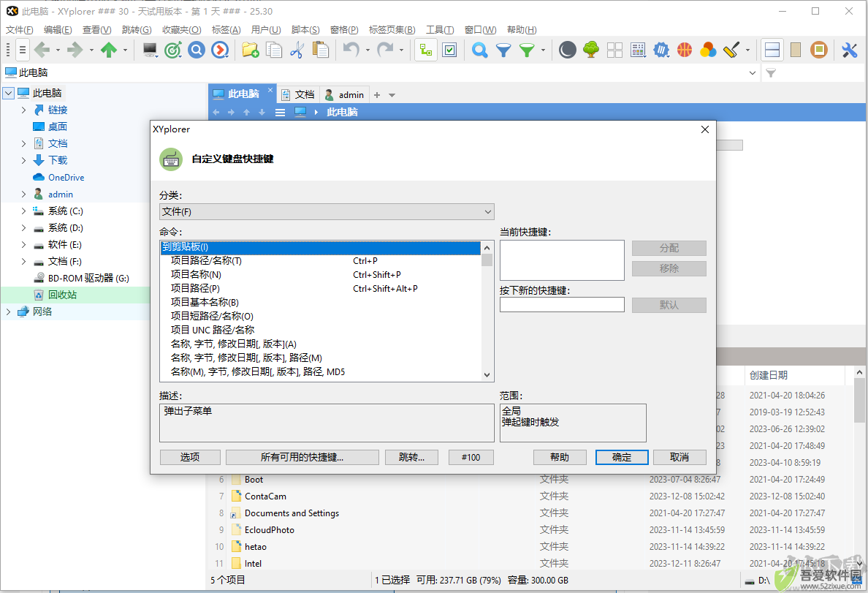Select command 项目名称(N) in the list

coord(321,275)
